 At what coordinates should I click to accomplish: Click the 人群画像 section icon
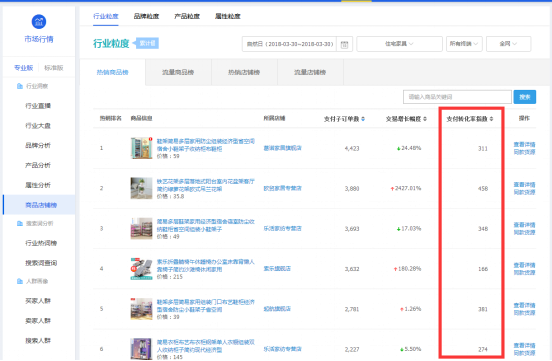coord(20,281)
